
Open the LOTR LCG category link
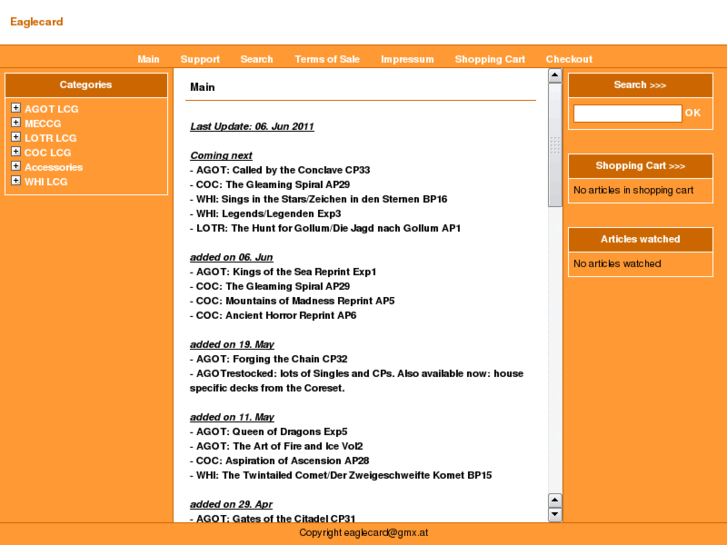[51, 138]
